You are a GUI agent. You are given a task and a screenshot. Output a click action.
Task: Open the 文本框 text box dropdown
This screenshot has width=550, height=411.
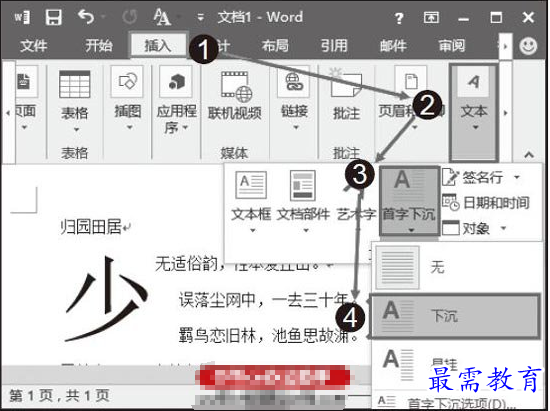tap(251, 202)
